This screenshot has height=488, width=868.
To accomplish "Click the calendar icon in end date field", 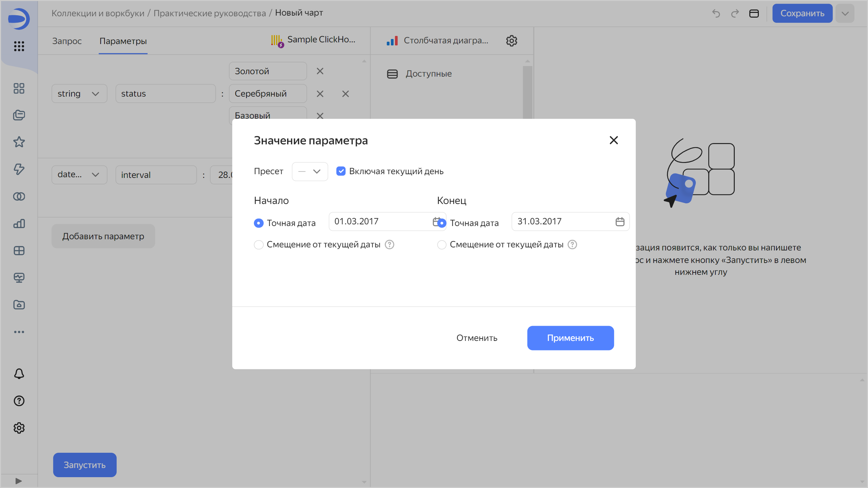I will (x=620, y=222).
